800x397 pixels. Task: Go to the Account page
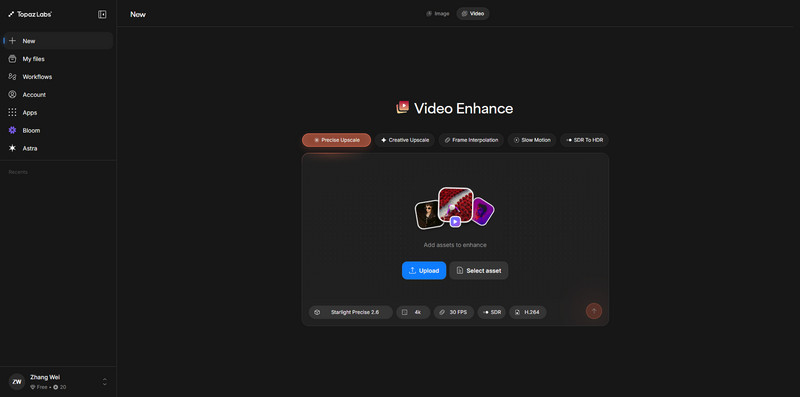tap(58, 94)
